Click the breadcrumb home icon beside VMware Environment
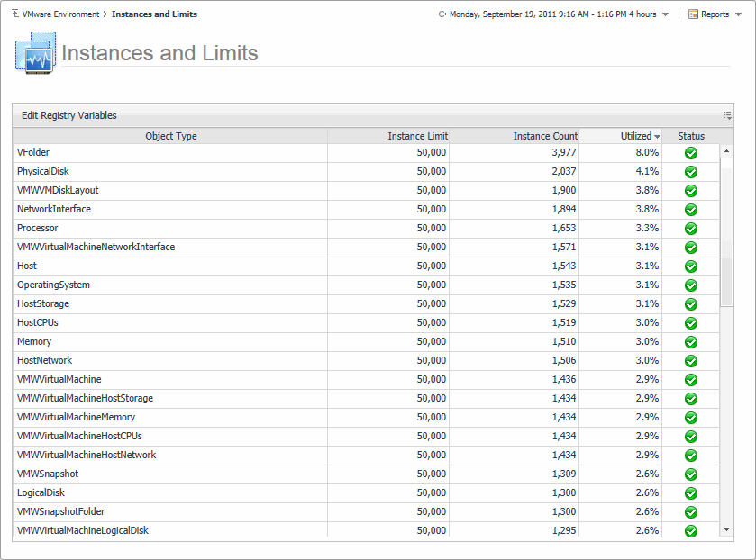Image resolution: width=756 pixels, height=560 pixels. [15, 14]
